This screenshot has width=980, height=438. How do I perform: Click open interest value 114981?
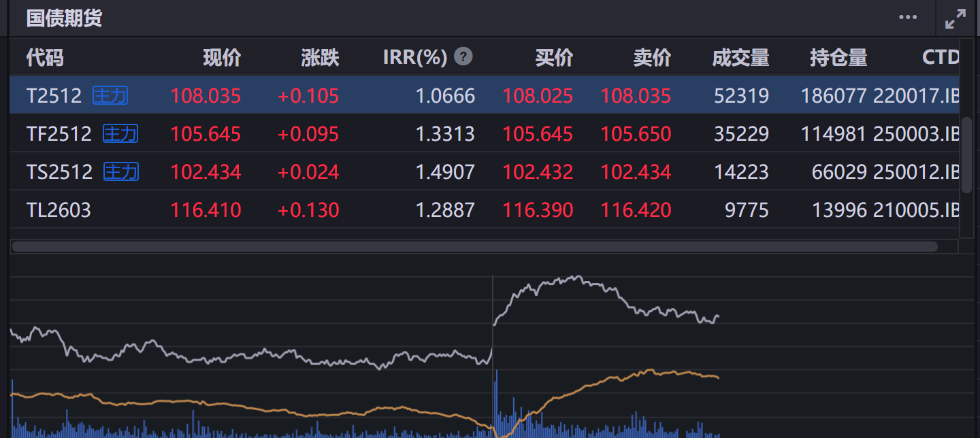point(834,133)
